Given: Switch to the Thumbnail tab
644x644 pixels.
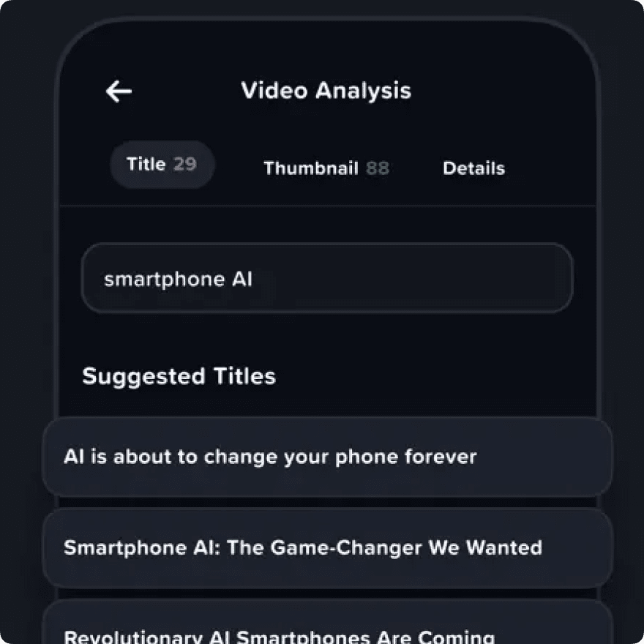Looking at the screenshot, I should (x=312, y=168).
